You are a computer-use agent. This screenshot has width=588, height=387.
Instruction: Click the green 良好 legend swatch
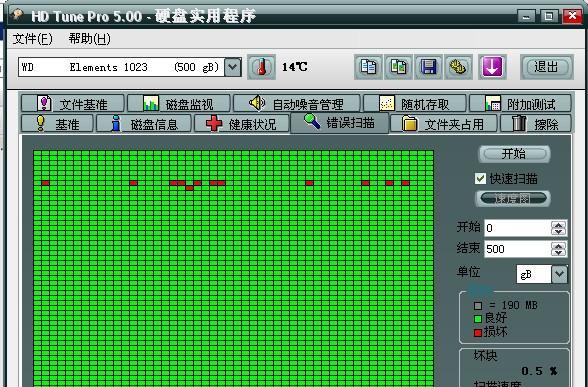click(x=478, y=319)
